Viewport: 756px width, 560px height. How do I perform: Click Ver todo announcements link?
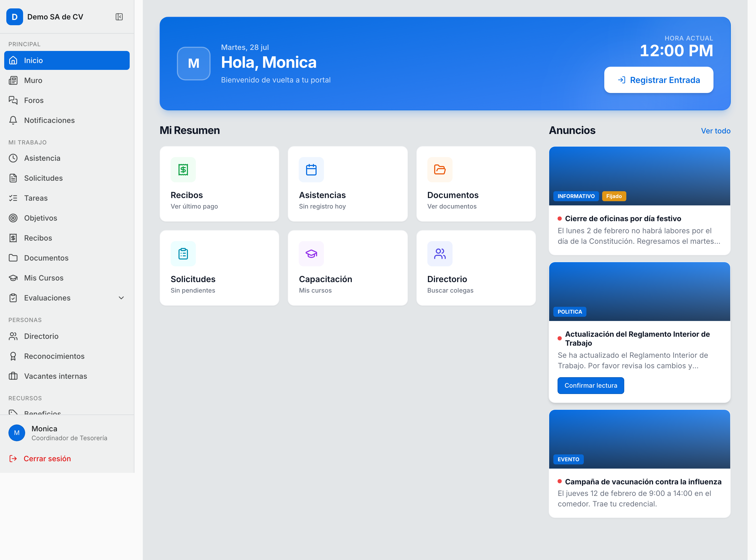[x=715, y=131]
